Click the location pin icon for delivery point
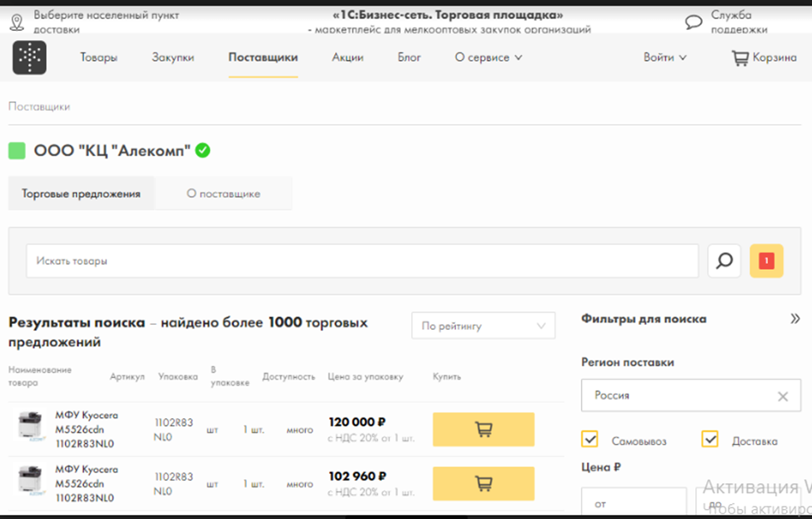This screenshot has height=519, width=812. click(x=17, y=22)
